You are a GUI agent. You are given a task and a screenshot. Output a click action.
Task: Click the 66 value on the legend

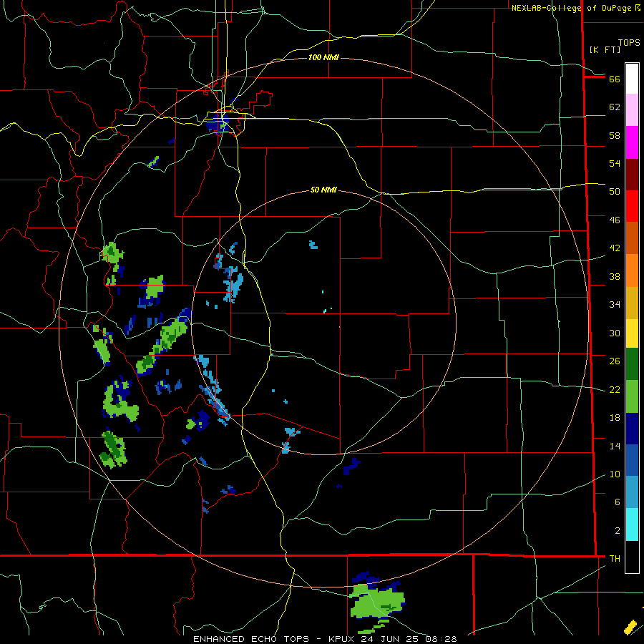pos(615,79)
